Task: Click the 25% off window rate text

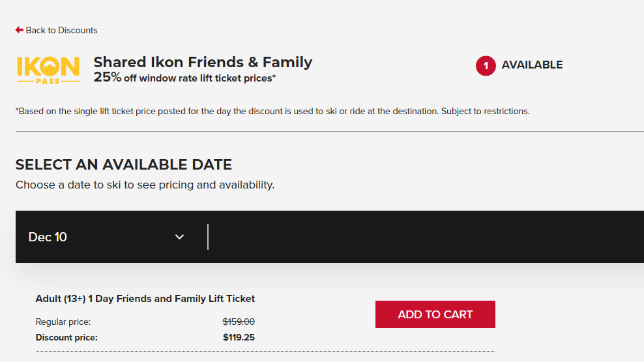Action: coord(184,78)
